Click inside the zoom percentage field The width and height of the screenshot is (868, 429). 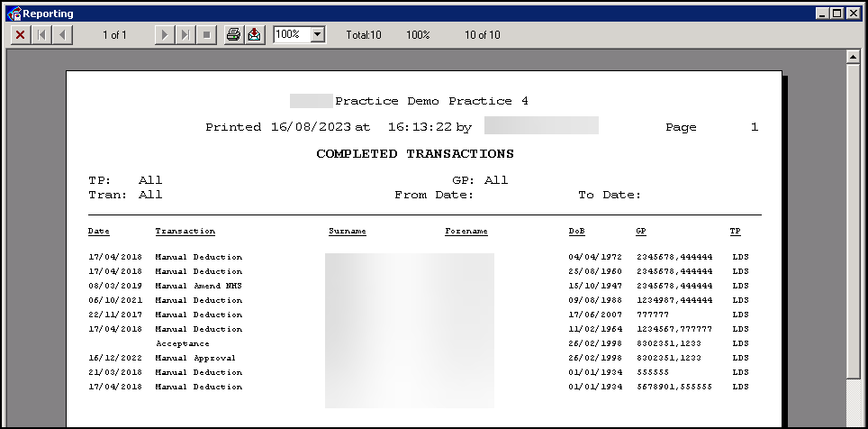291,34
